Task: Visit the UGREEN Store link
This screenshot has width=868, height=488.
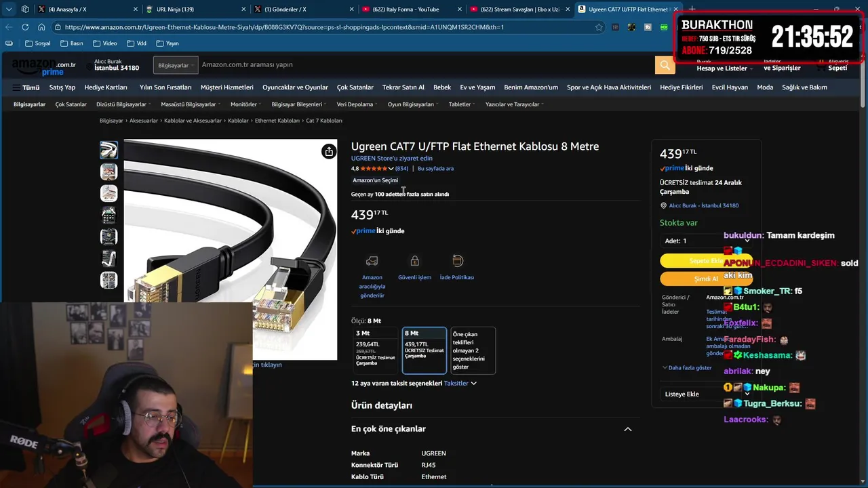Action: click(x=391, y=158)
